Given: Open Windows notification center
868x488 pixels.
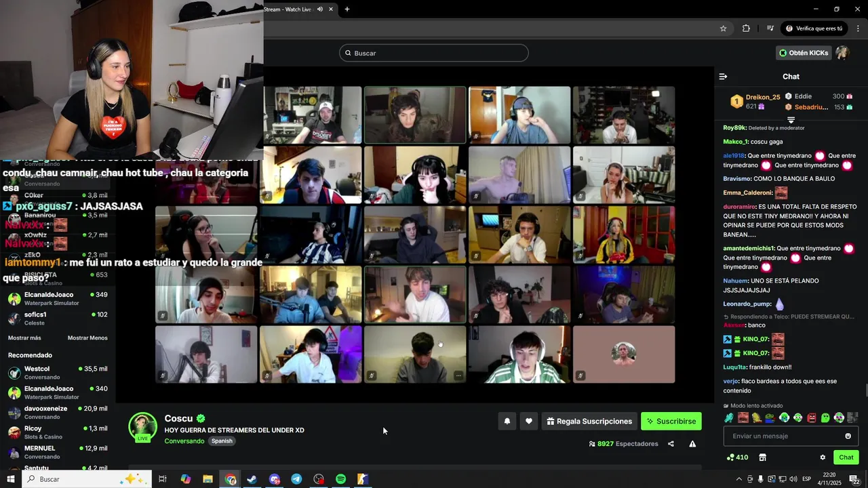Looking at the screenshot, I should tap(854, 479).
